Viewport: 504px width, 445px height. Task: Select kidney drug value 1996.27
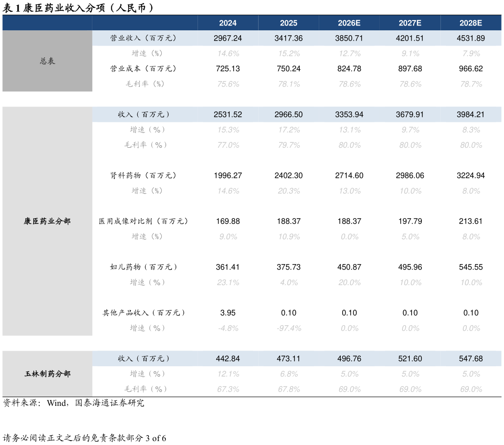coord(228,176)
